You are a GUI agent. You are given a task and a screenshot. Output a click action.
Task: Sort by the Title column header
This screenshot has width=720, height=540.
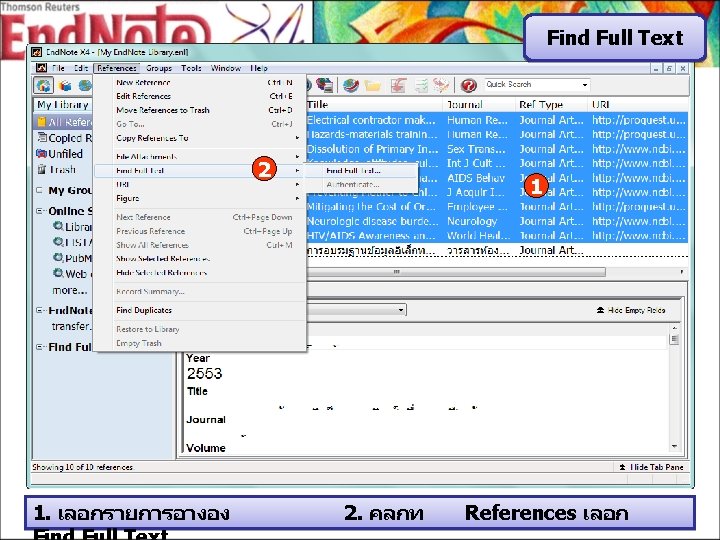[375, 105]
